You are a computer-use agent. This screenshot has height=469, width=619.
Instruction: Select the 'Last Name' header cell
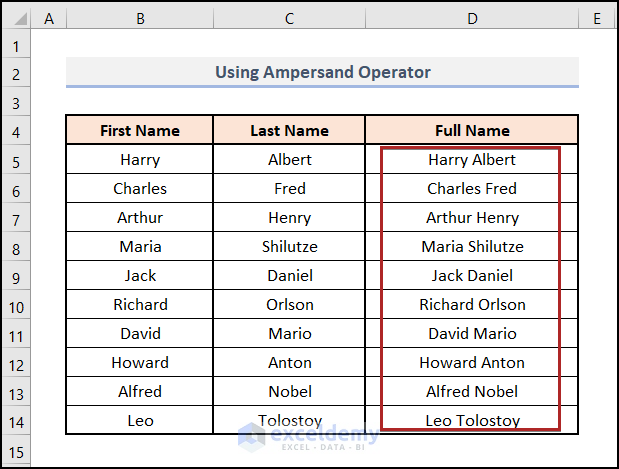[289, 131]
